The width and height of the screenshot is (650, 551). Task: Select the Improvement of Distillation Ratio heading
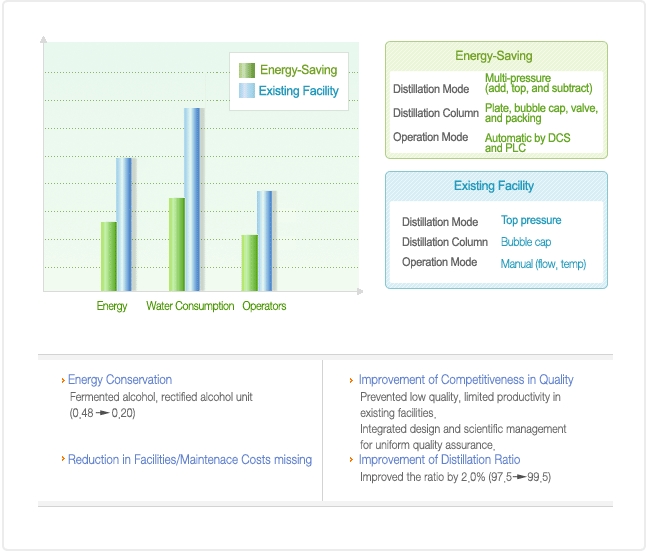[439, 459]
